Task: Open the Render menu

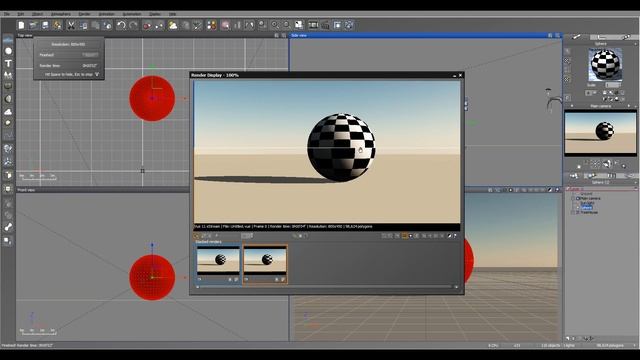Action: pos(84,14)
